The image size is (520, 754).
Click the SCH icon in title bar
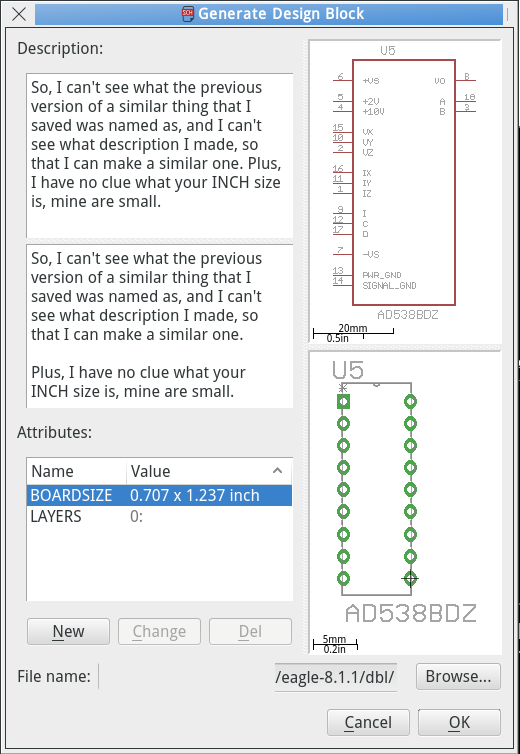tap(188, 13)
